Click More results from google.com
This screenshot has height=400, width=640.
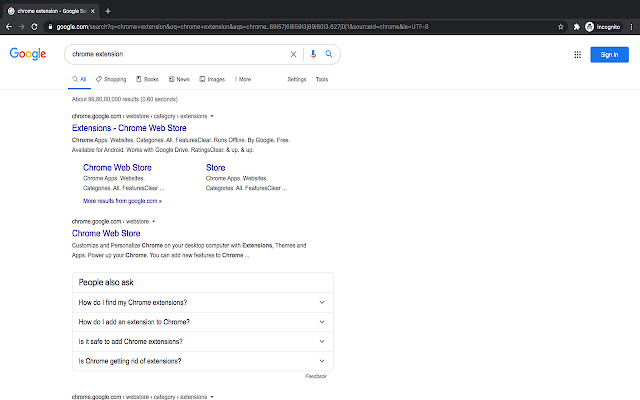click(x=122, y=201)
